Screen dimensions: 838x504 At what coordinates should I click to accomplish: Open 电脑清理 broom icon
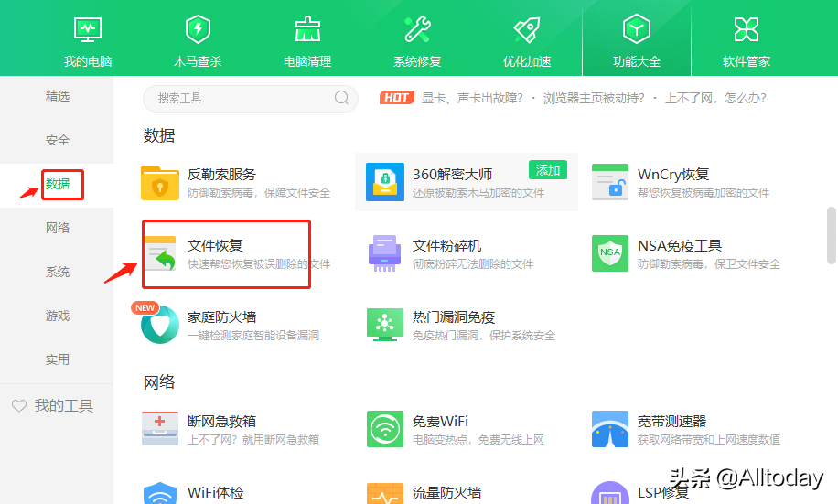tap(307, 29)
